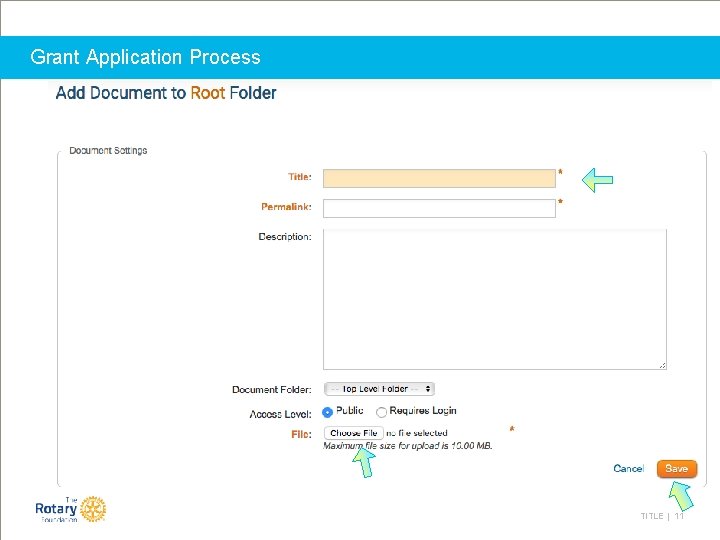720x540 pixels.
Task: Select the Public access level radio
Action: click(327, 412)
